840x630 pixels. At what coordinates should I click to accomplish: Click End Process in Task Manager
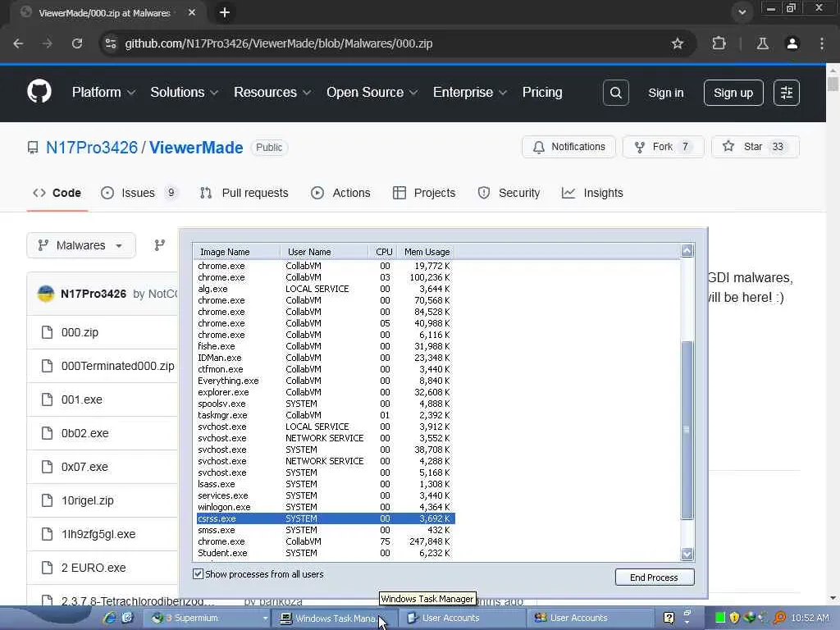(x=655, y=577)
